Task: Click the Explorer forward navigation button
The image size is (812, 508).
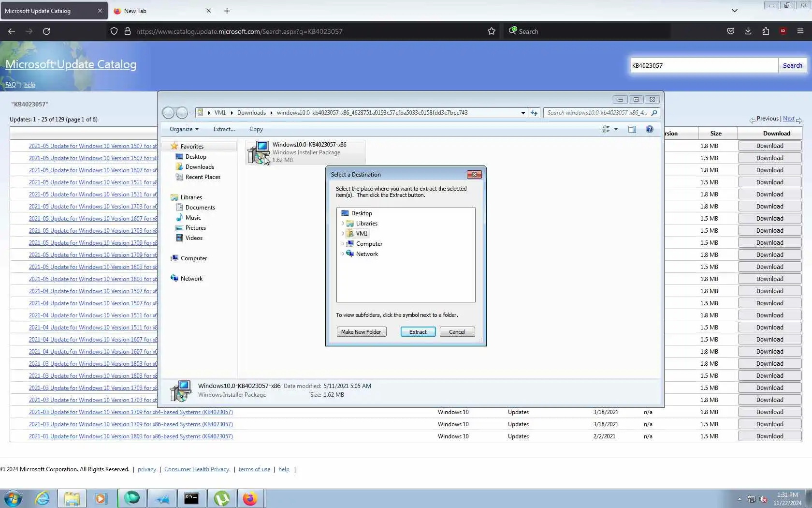Action: pos(182,113)
